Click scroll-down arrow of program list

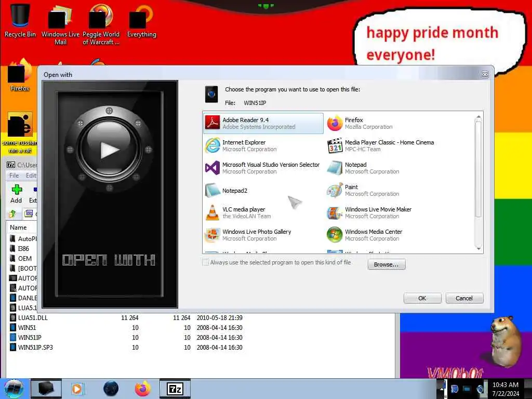coord(478,249)
